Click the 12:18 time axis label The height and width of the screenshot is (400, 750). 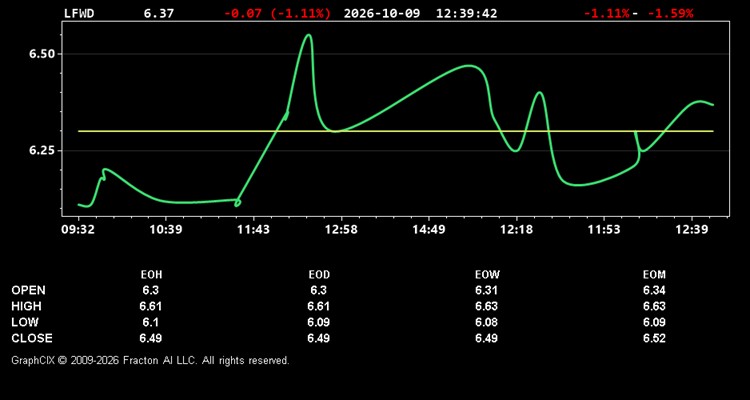point(516,230)
